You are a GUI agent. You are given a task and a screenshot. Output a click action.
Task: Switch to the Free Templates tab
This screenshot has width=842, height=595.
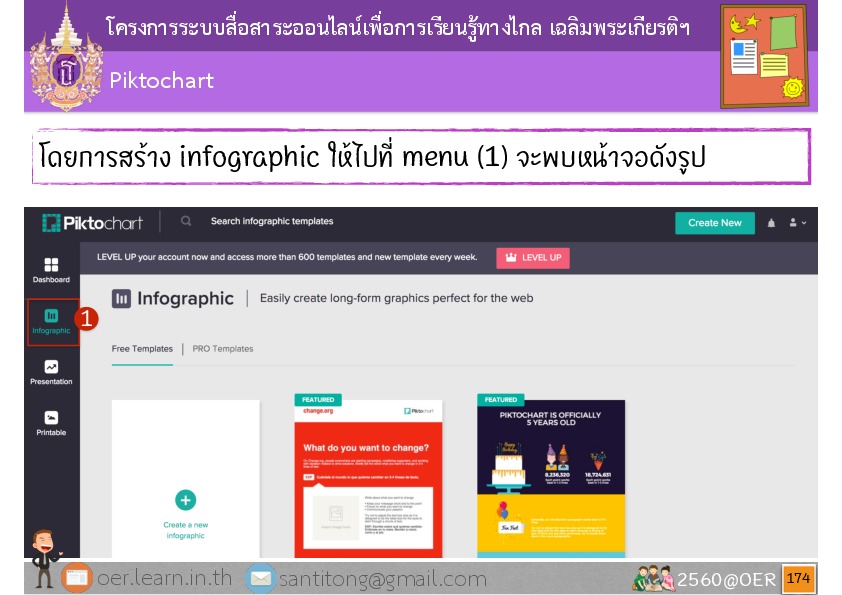tap(142, 349)
